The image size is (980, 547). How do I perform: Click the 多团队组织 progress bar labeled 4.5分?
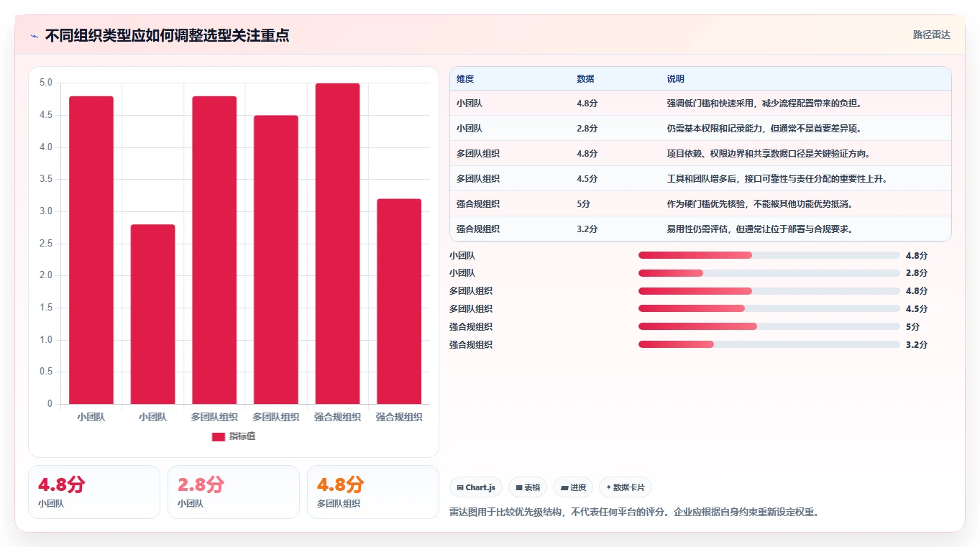pyautogui.click(x=769, y=309)
